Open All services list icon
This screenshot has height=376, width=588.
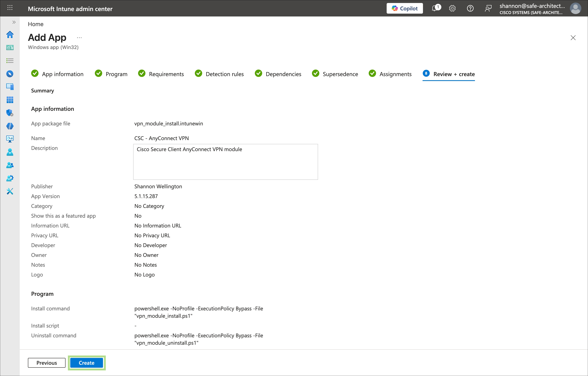[x=10, y=61]
